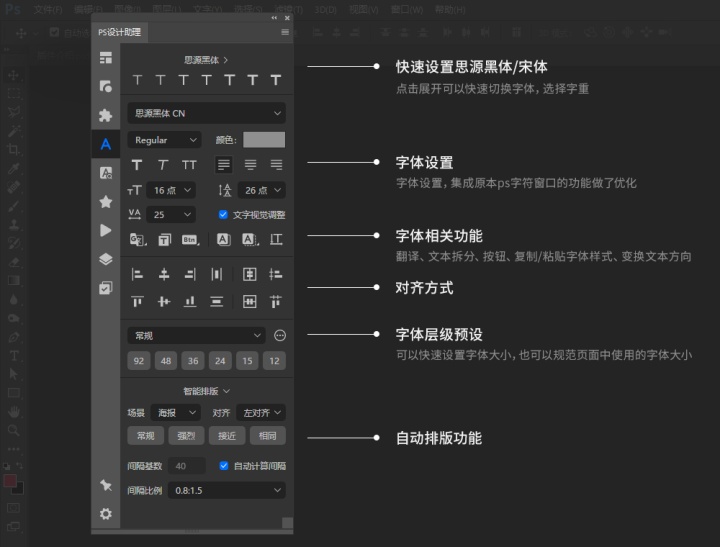Open the 常规 font level preset dropdown
Screen dimensions: 720x547
pyautogui.click(x=196, y=335)
